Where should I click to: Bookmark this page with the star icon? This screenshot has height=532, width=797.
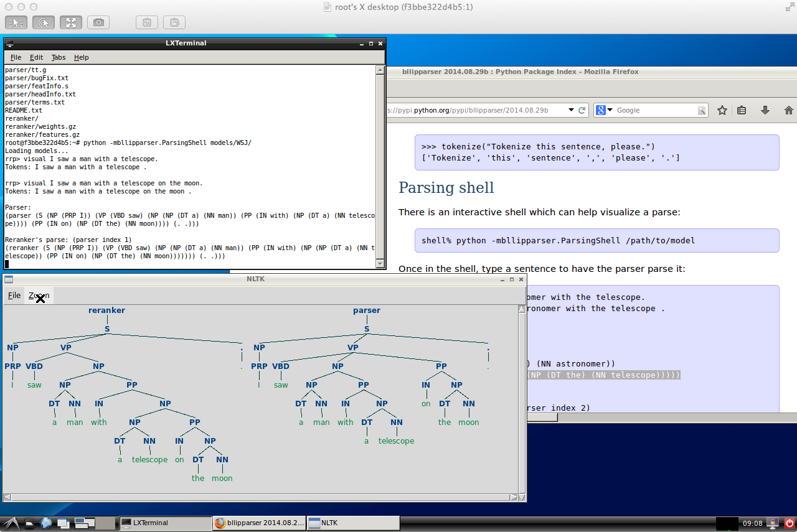click(722, 110)
